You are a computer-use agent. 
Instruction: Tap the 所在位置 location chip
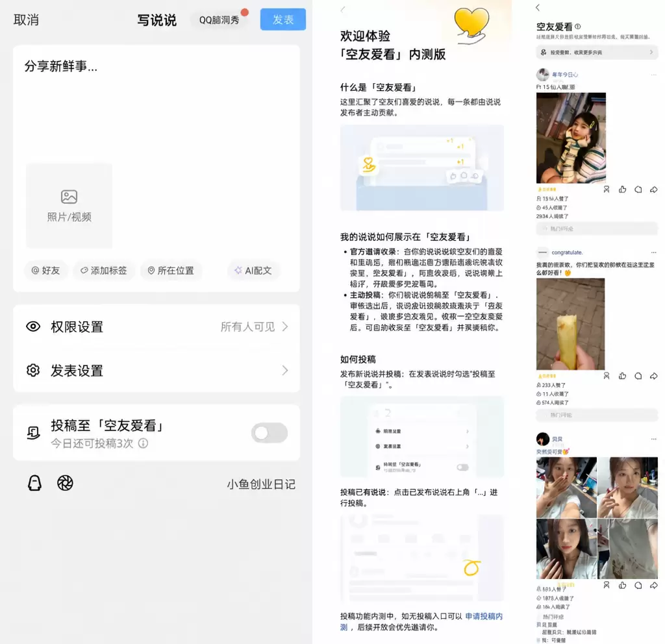click(x=171, y=271)
